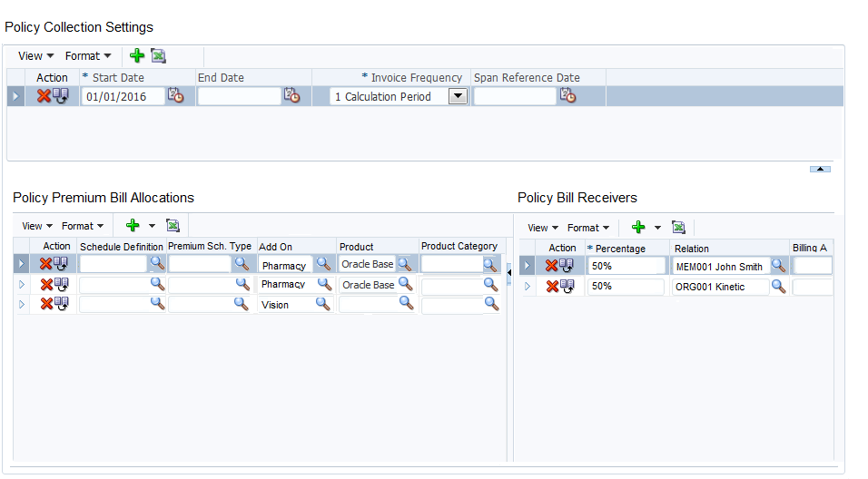Sort by the Schedule Definition column header

[x=122, y=247]
